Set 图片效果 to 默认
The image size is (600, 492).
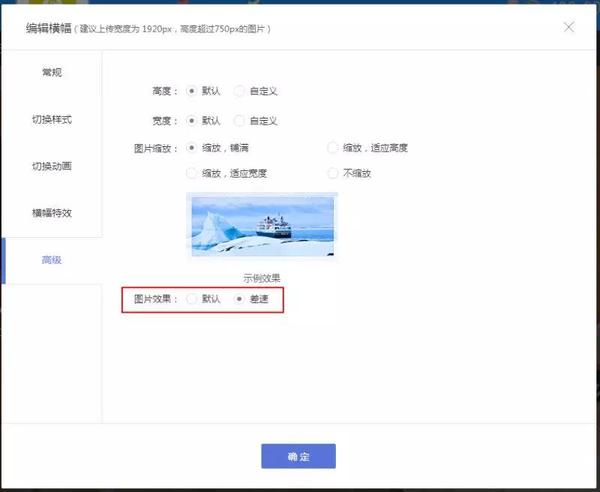(x=191, y=299)
